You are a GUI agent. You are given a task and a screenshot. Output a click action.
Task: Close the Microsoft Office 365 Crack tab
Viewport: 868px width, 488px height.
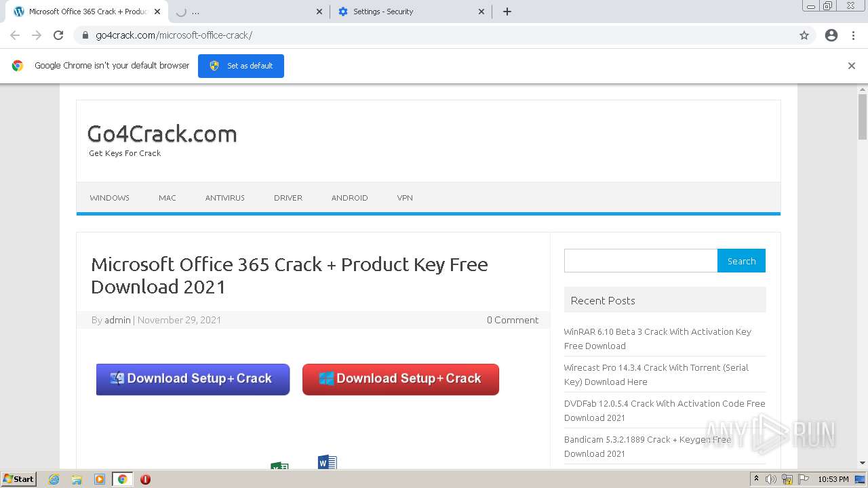click(157, 12)
